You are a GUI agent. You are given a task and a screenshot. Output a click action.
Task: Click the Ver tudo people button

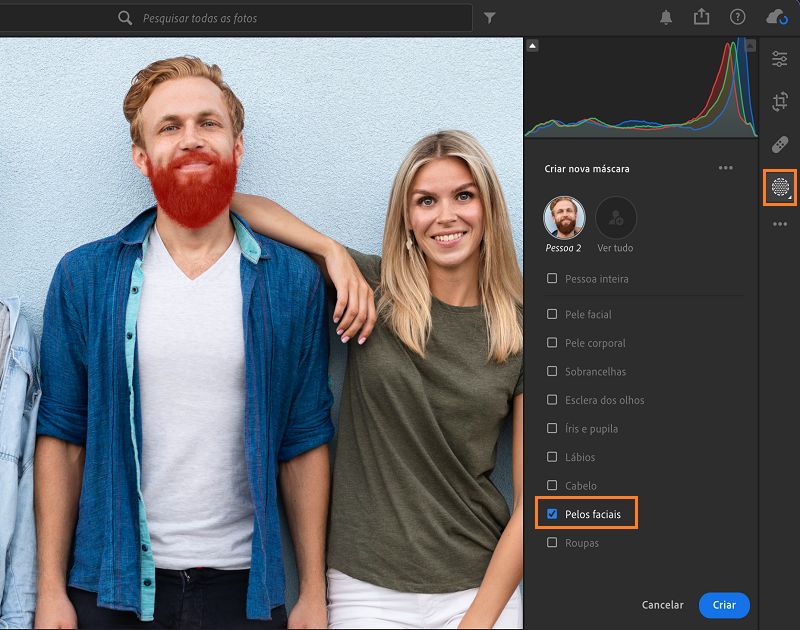tap(615, 218)
